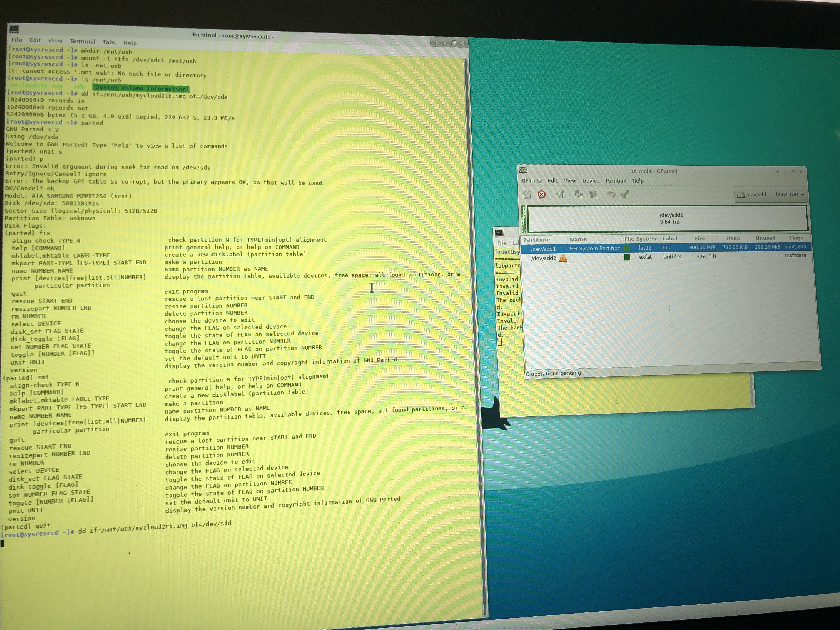This screenshot has width=840, height=630.
Task: Click the Paste partition toolbar icon
Action: click(593, 194)
